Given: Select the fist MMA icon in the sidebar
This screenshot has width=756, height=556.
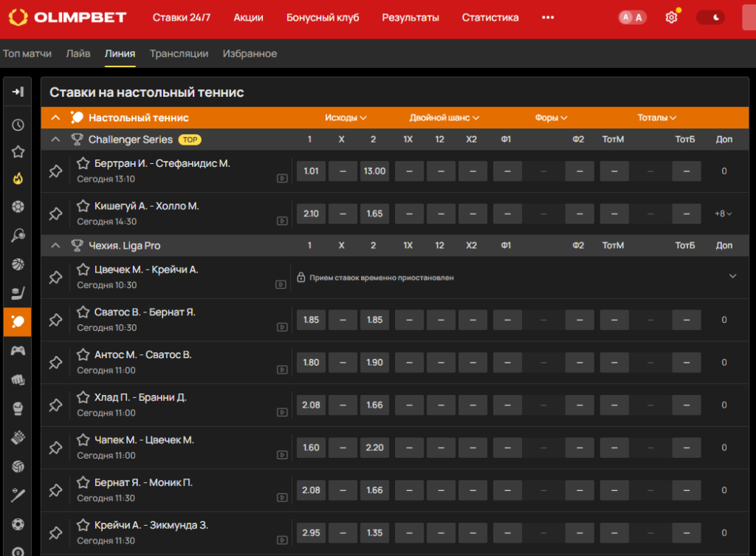Looking at the screenshot, I should pos(18,380).
